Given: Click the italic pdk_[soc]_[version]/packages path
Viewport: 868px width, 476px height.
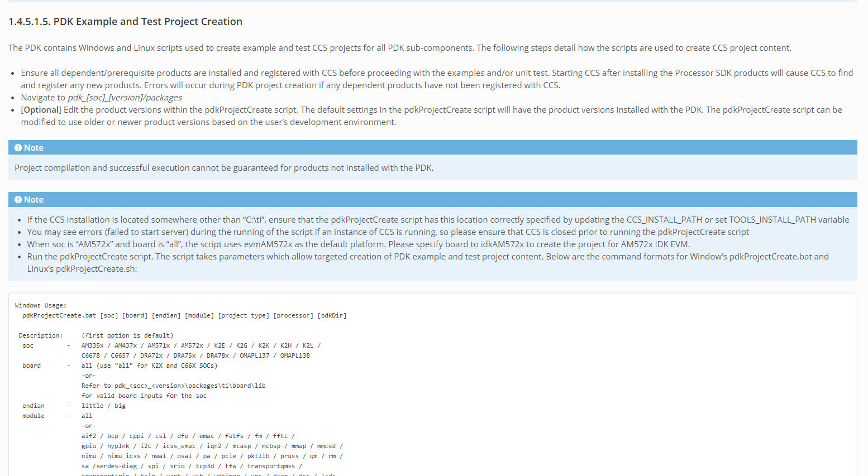Looking at the screenshot, I should (125, 98).
